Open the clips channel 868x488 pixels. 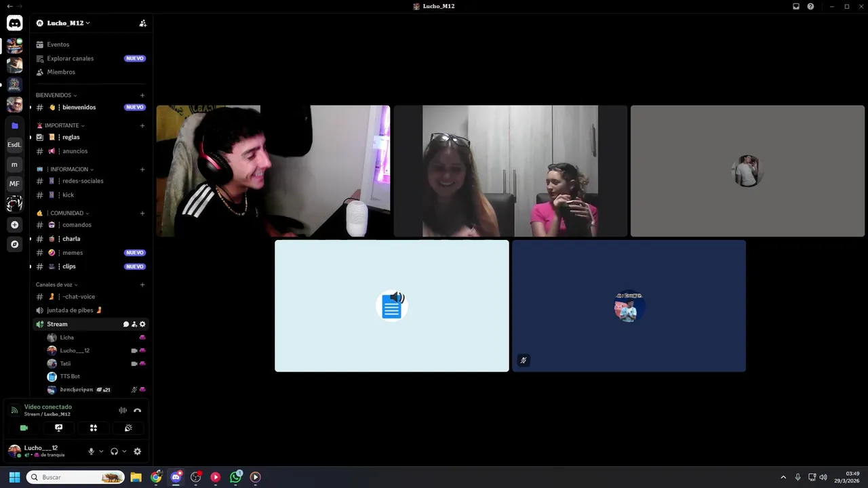coord(91,266)
